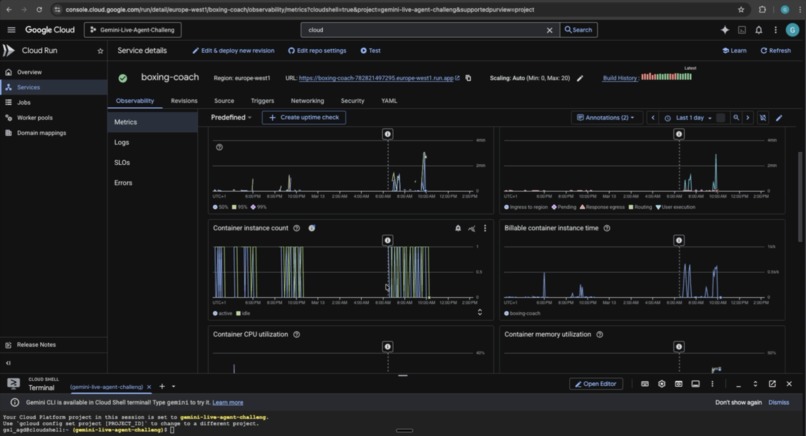The height and width of the screenshot is (436, 806).
Task: Click the Create uptime check button
Action: [304, 118]
